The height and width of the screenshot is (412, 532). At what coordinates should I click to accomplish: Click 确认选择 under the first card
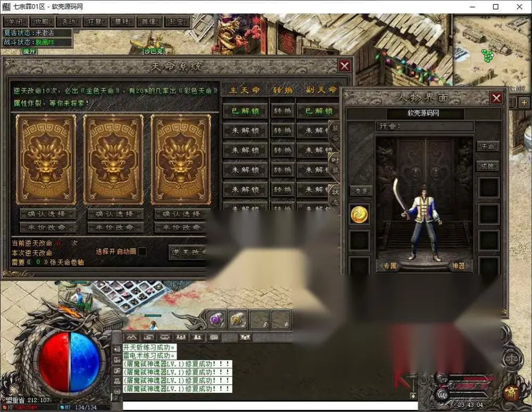point(47,214)
